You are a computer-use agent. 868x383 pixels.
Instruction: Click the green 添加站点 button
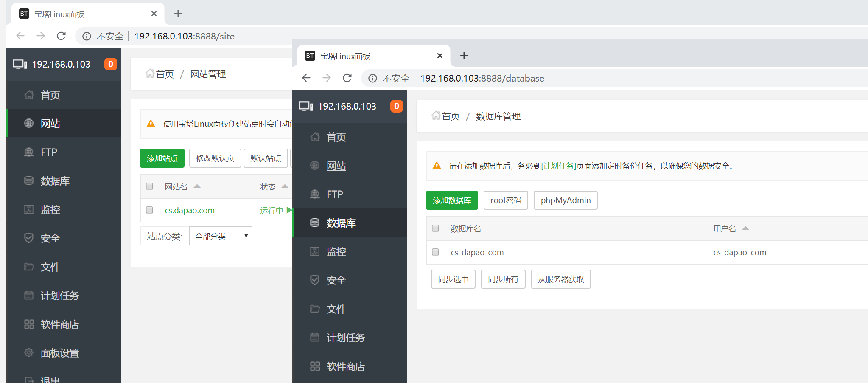click(x=162, y=158)
